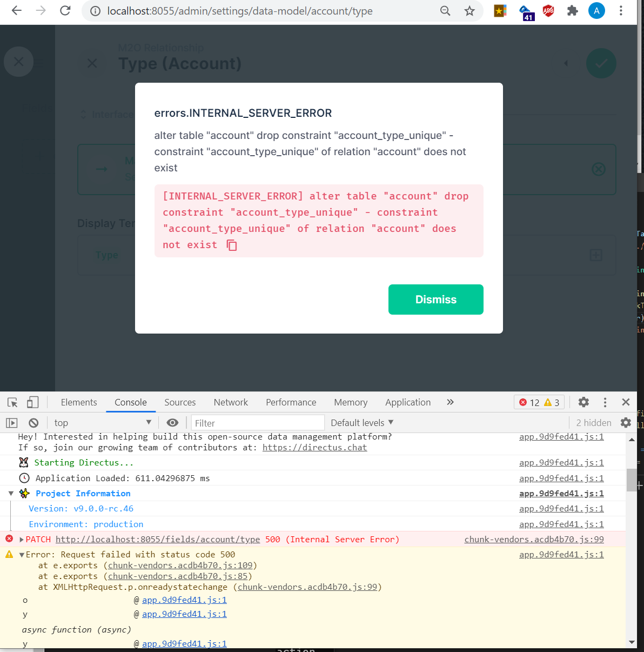Open the Application tab in DevTools
Screen dimensions: 644x652
[x=408, y=402]
